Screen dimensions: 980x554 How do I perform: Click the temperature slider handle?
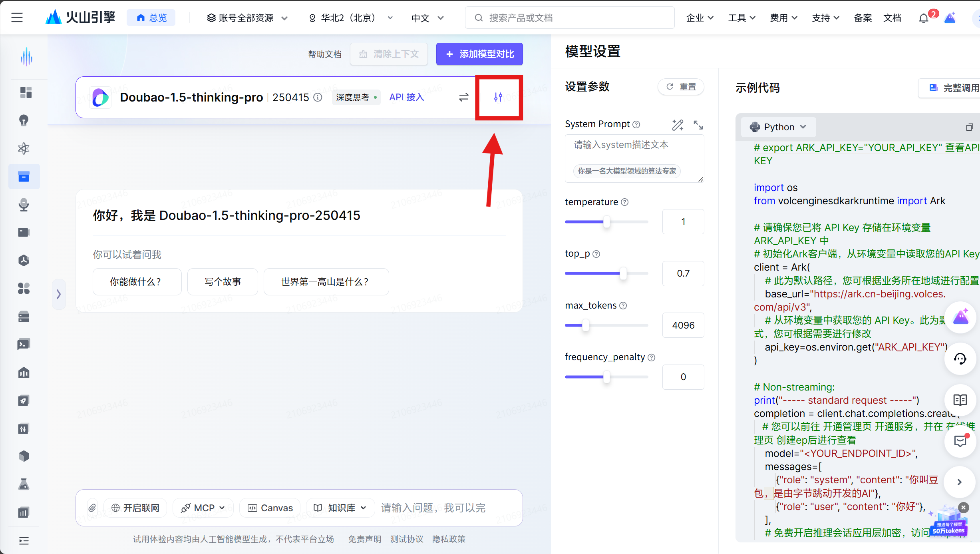tap(606, 221)
